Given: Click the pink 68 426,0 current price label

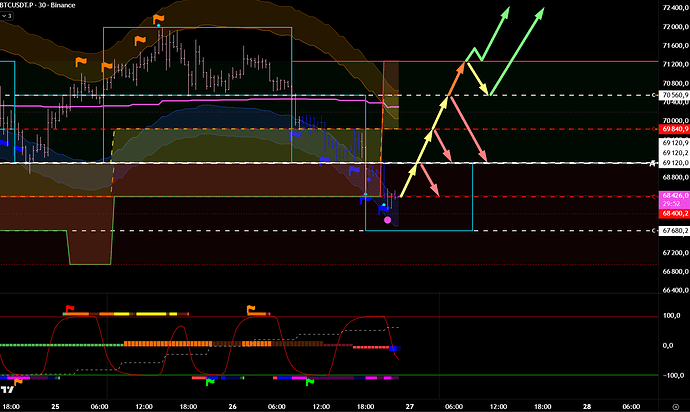Looking at the screenshot, I should pyautogui.click(x=671, y=196).
